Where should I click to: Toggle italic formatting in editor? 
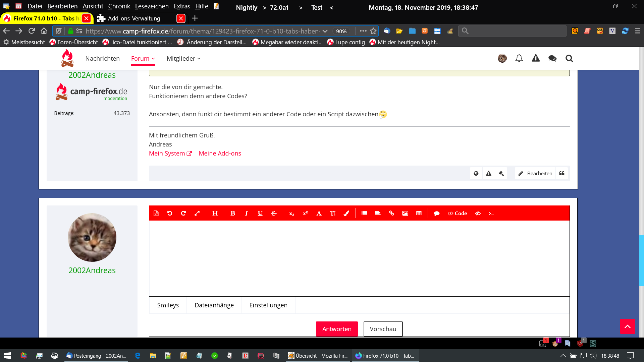[x=247, y=214]
